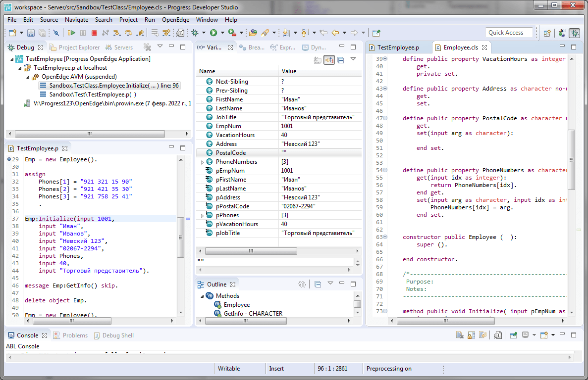Switch to the Problems tab
588x380 pixels.
(x=71, y=335)
